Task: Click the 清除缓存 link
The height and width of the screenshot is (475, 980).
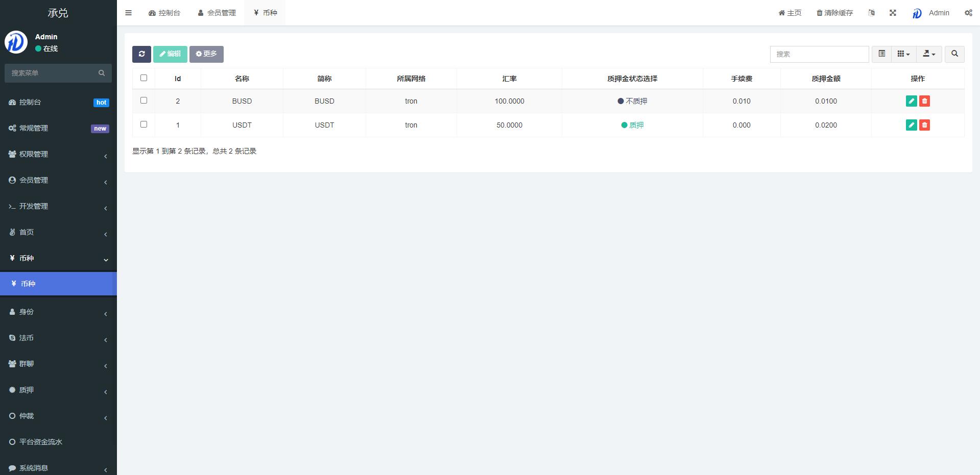Action: pyautogui.click(x=834, y=13)
